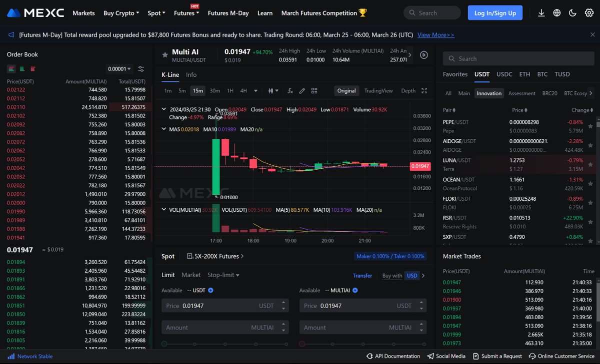Close the Futures M-Day announcement banner
Screen dimensions: 600x364
(x=592, y=34)
